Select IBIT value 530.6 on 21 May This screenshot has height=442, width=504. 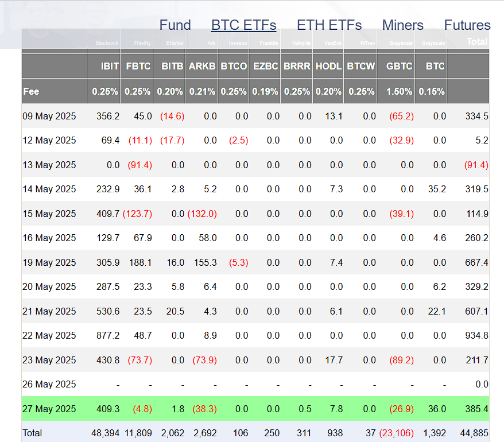point(108,312)
